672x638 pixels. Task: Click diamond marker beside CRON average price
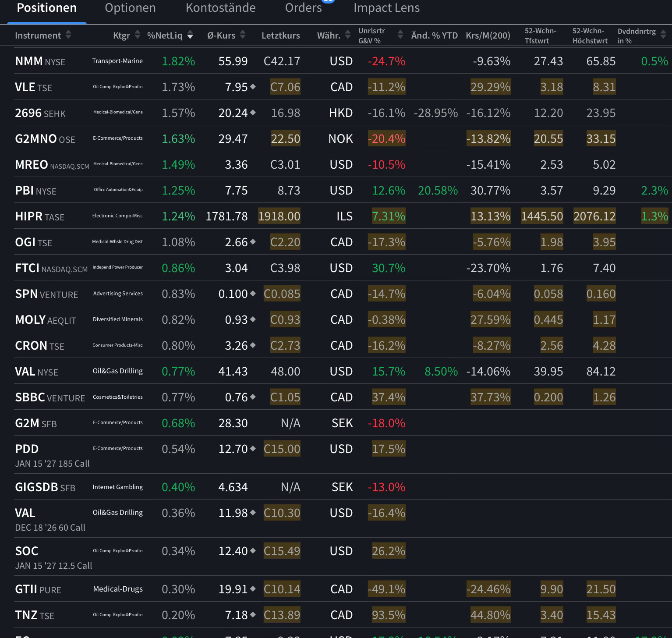(253, 345)
